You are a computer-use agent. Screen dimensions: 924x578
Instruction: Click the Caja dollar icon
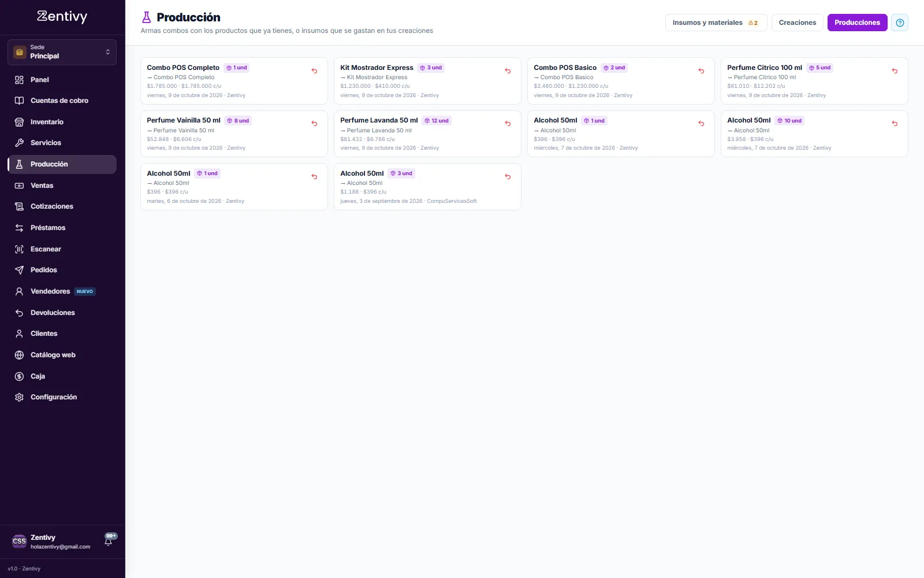[19, 376]
